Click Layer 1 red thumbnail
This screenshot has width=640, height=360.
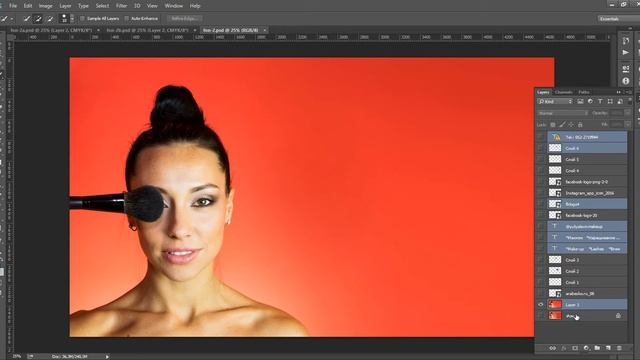(x=555, y=304)
